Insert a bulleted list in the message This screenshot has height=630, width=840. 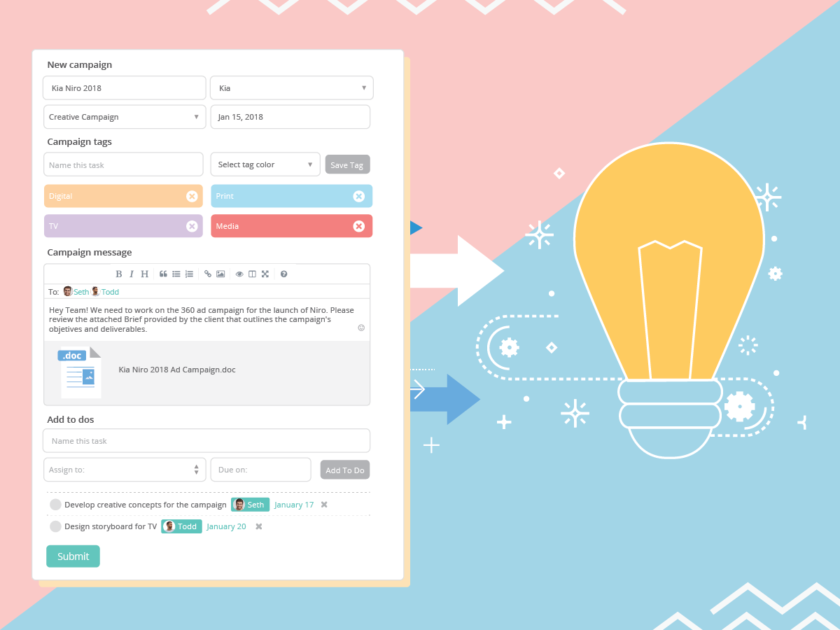pyautogui.click(x=176, y=274)
